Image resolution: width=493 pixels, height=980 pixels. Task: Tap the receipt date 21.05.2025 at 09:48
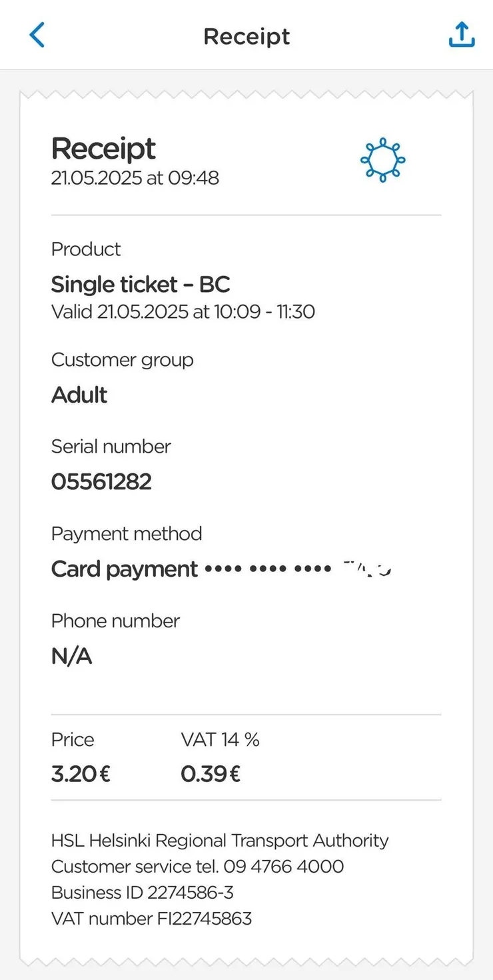click(x=135, y=178)
